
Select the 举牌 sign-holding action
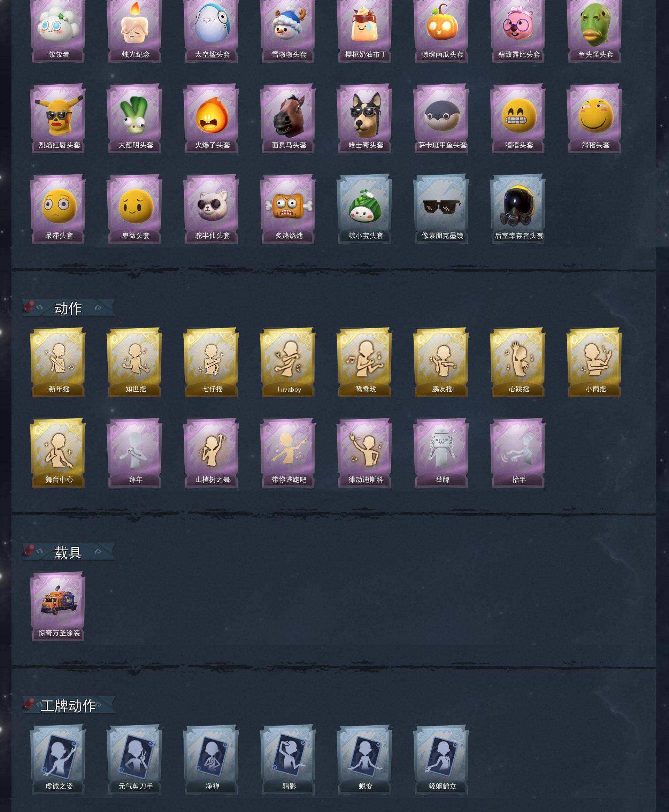[x=441, y=453]
